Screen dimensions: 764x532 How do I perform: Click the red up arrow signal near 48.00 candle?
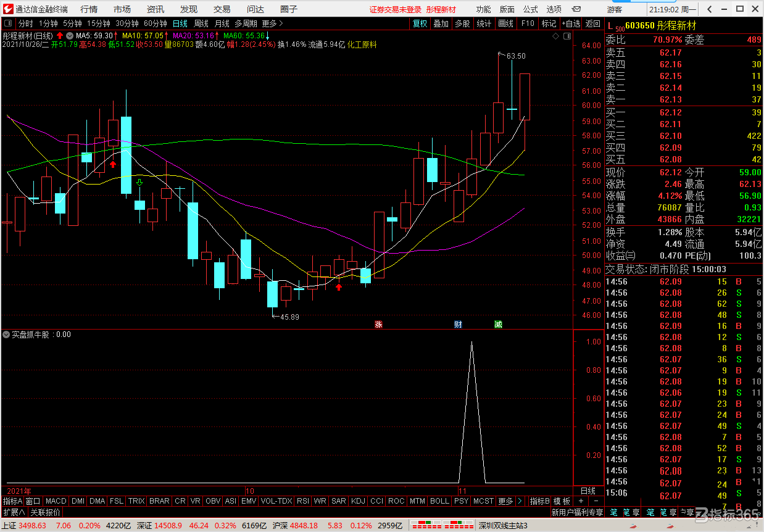click(339, 287)
